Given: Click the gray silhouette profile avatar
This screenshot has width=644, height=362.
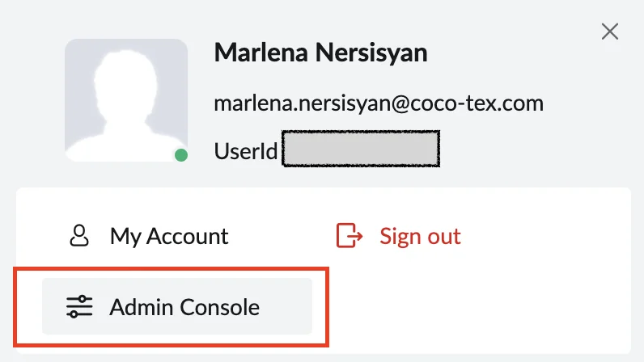Looking at the screenshot, I should [x=126, y=100].
